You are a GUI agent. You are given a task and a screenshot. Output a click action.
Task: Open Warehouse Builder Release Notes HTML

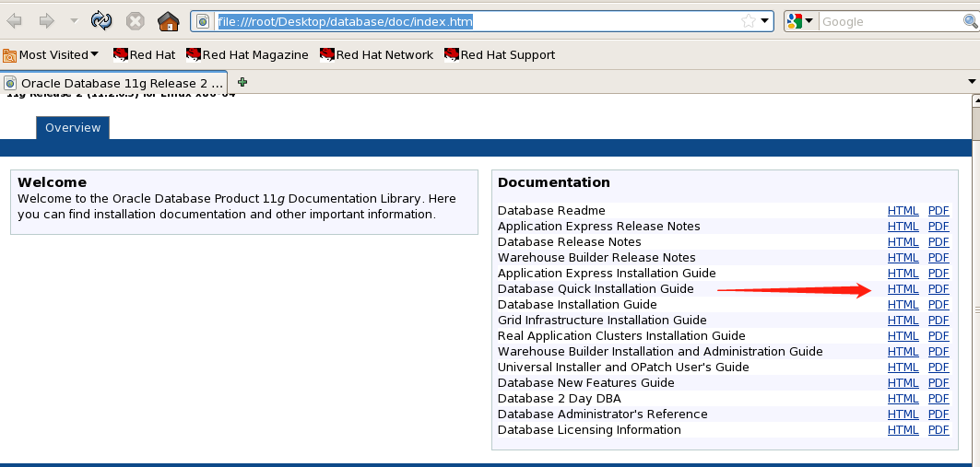[x=903, y=257]
